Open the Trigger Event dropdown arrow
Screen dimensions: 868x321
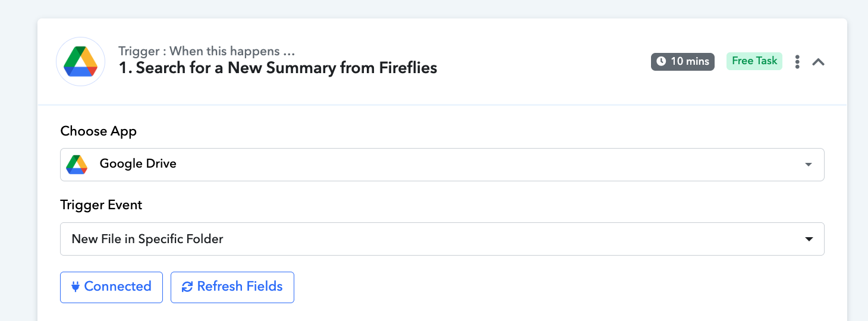[x=809, y=239]
